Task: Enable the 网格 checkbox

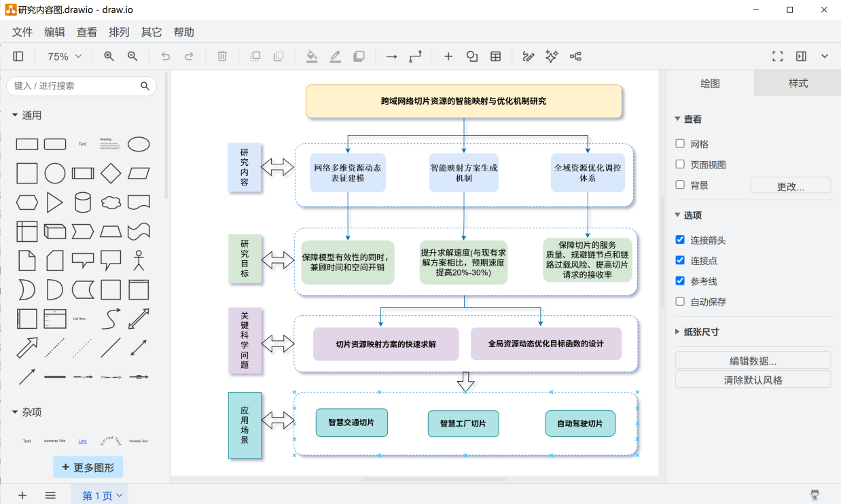Action: [680, 144]
